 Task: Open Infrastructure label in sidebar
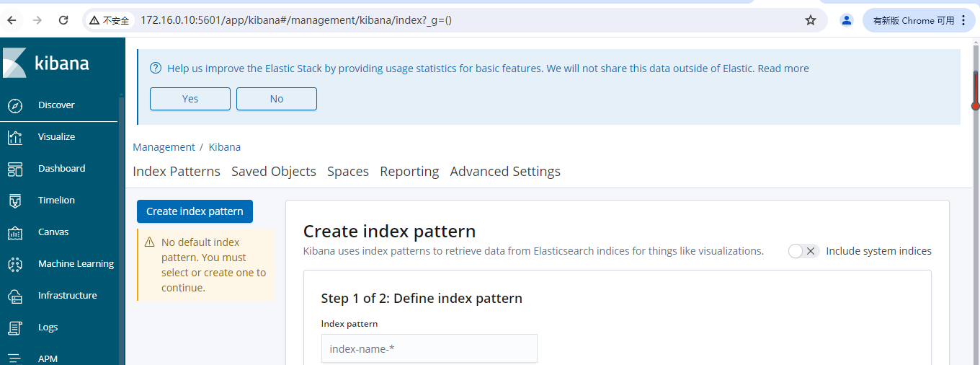tap(67, 296)
